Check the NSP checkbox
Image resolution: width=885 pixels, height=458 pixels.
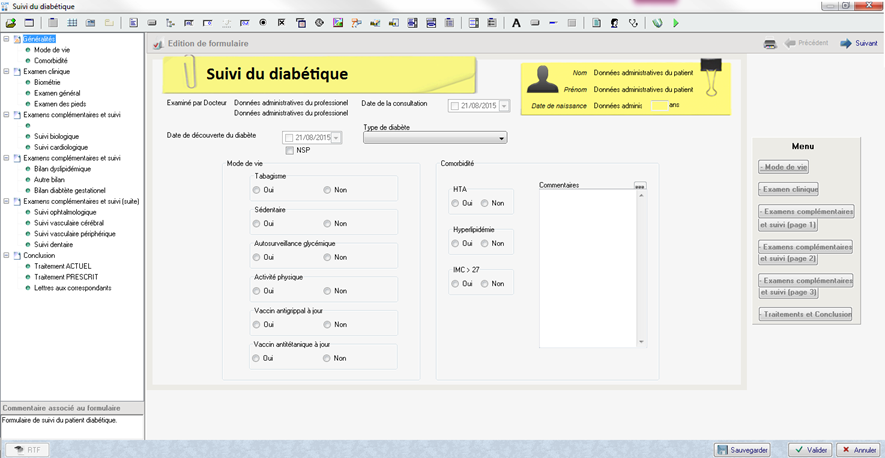click(290, 151)
